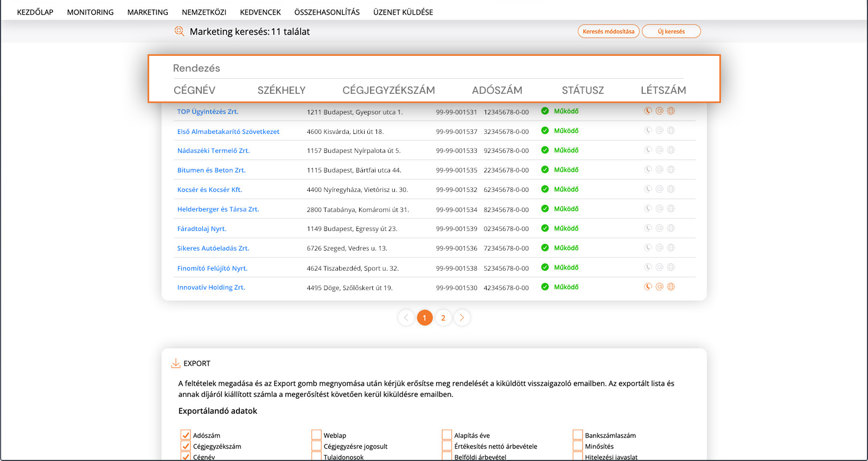This screenshot has height=461, width=868.
Task: Open the website globe icon for TOP Ügyintézés Zrt.
Action: pos(671,111)
